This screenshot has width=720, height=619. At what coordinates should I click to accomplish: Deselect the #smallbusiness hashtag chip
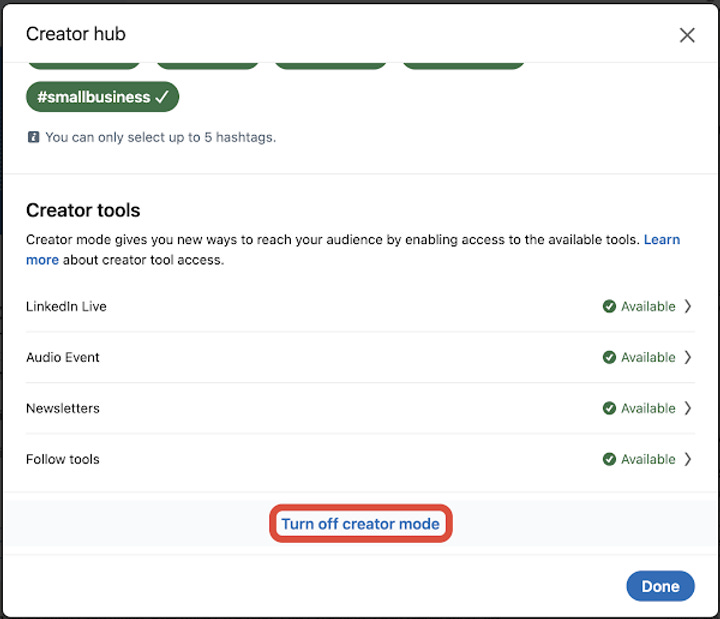pos(102,97)
